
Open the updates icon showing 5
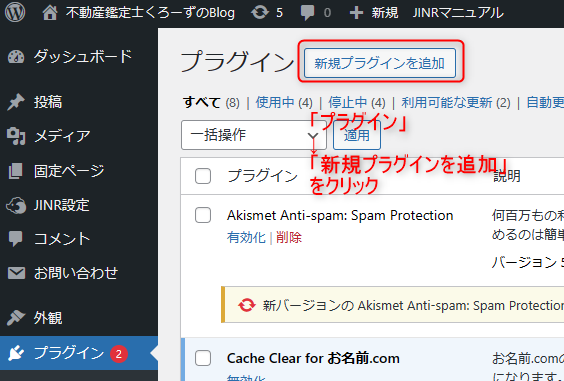tap(260, 13)
